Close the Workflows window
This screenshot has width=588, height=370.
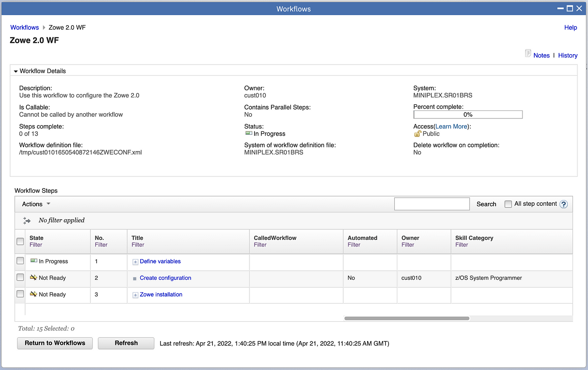click(579, 8)
